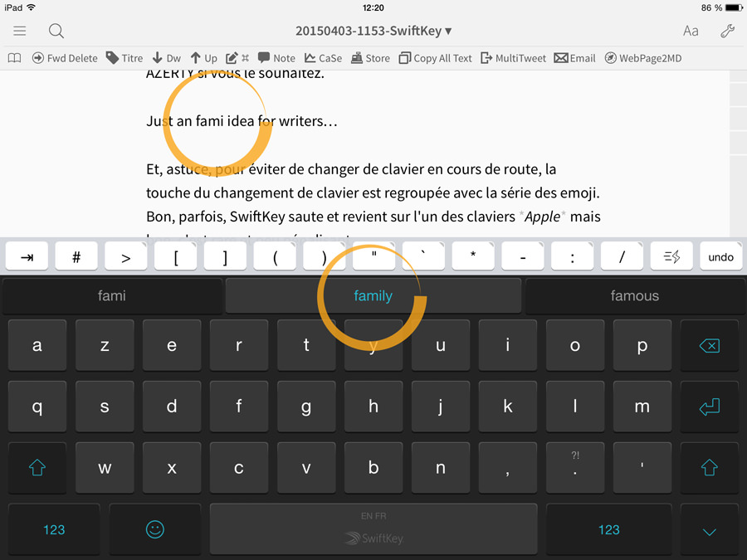Tap the SwiftKey space bar
The height and width of the screenshot is (560, 747).
[x=373, y=529]
